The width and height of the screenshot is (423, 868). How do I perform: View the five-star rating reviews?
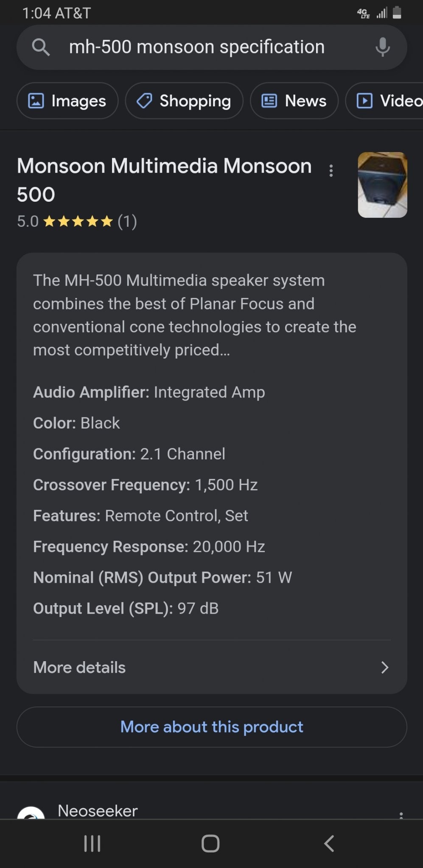[77, 221]
